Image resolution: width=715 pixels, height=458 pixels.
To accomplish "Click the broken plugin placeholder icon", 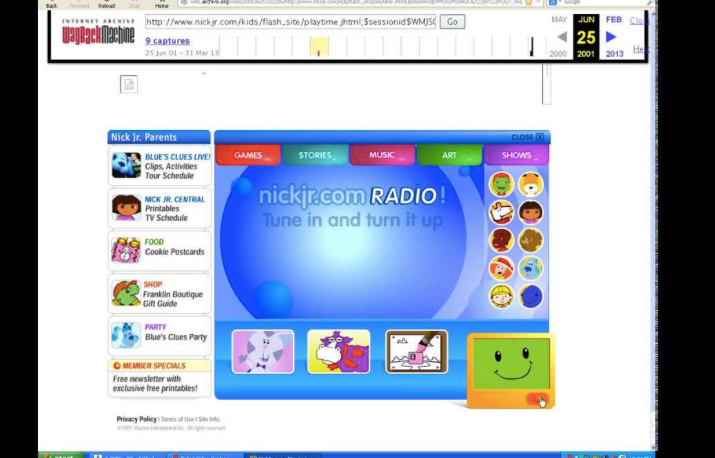I will (129, 84).
